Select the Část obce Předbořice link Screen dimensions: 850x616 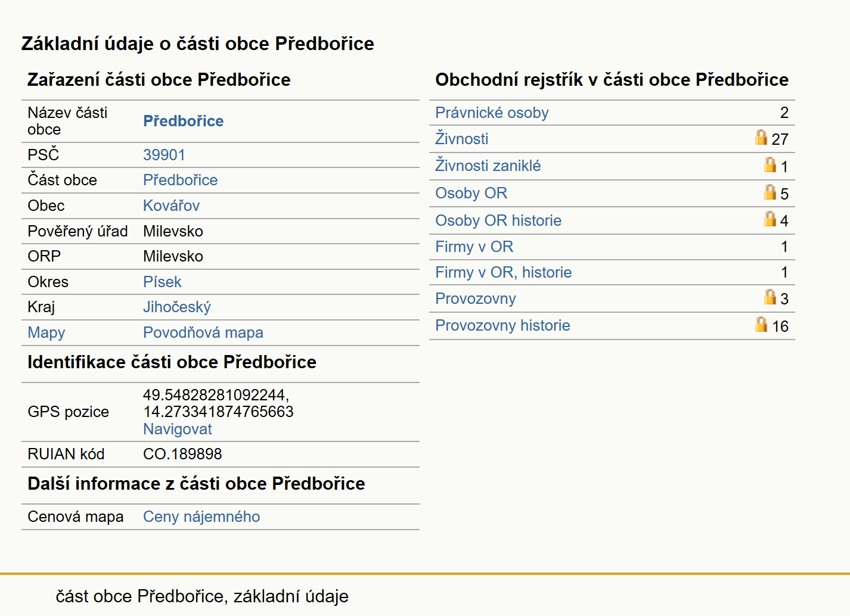coord(180,180)
